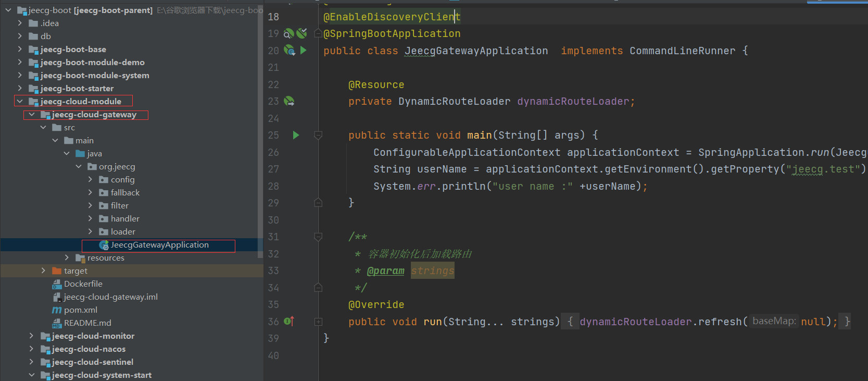Click the java source folder icon
868x381 pixels.
tap(80, 154)
